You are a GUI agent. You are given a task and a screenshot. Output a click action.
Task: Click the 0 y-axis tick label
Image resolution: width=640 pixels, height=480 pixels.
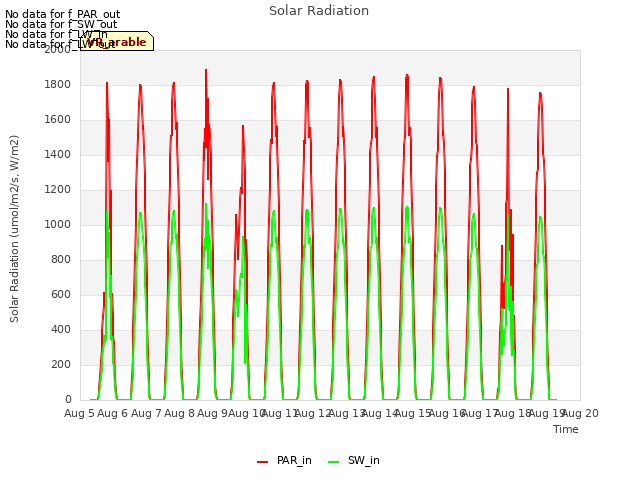(68, 399)
